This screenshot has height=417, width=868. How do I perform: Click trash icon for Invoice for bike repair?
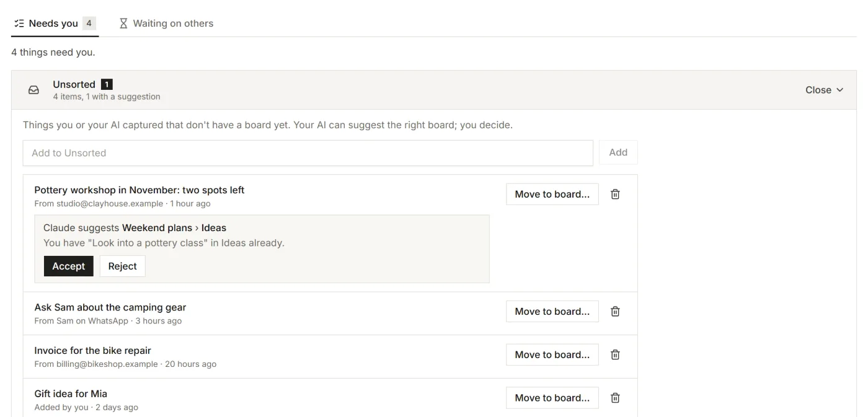[615, 354]
